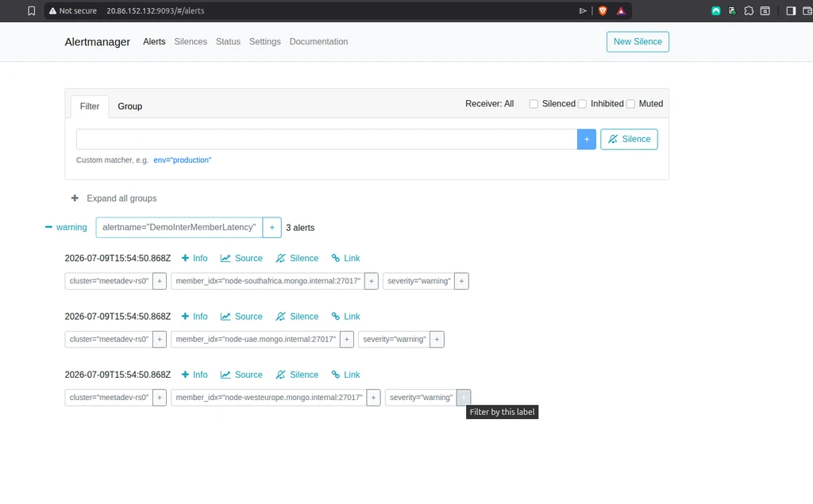Click the browser bookmark icon
This screenshot has height=504, width=813.
coord(31,11)
